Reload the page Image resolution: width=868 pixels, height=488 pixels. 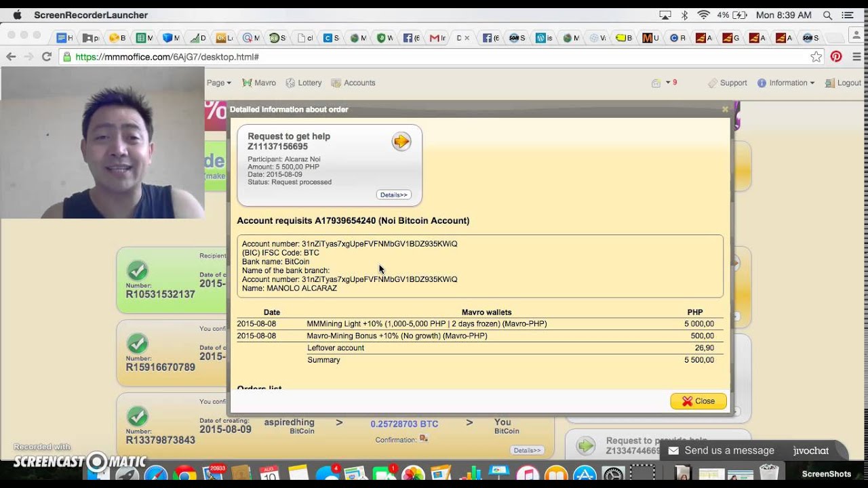tap(47, 57)
